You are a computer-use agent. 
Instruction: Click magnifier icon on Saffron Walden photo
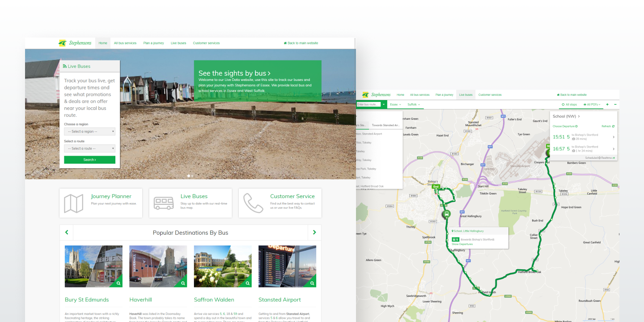click(248, 283)
